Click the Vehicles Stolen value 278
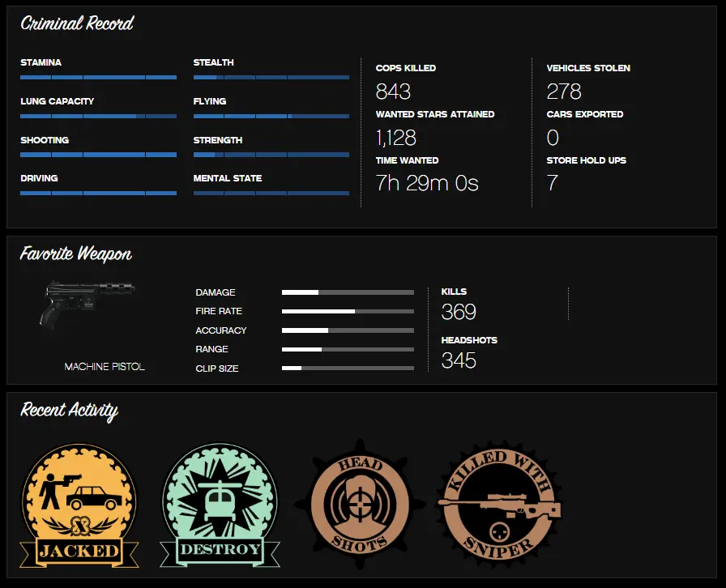The image size is (726, 588). tap(564, 91)
